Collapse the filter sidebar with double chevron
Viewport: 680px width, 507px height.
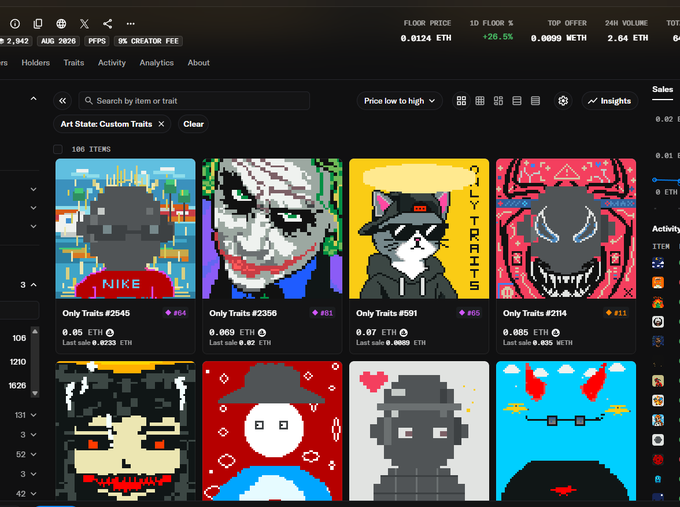[62, 101]
